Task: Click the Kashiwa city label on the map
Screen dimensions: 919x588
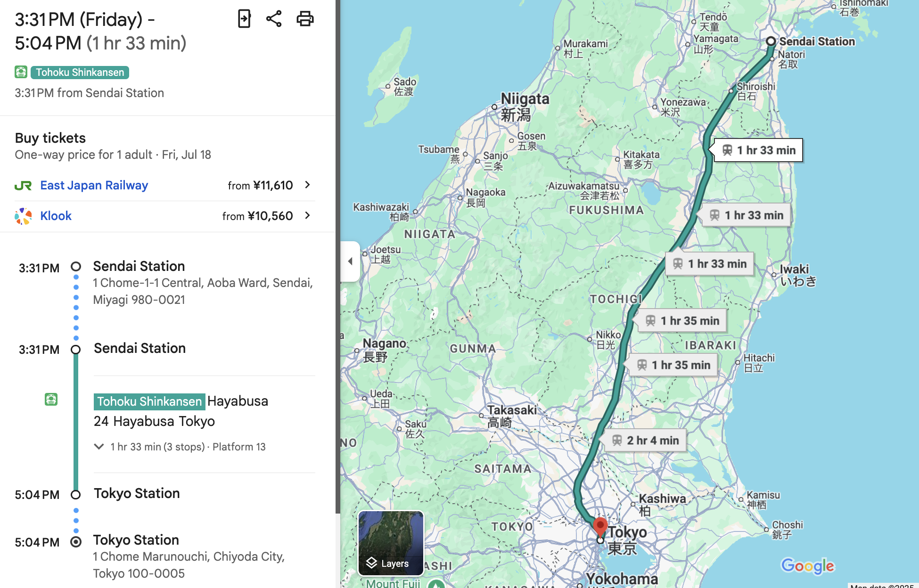Action: tap(662, 505)
